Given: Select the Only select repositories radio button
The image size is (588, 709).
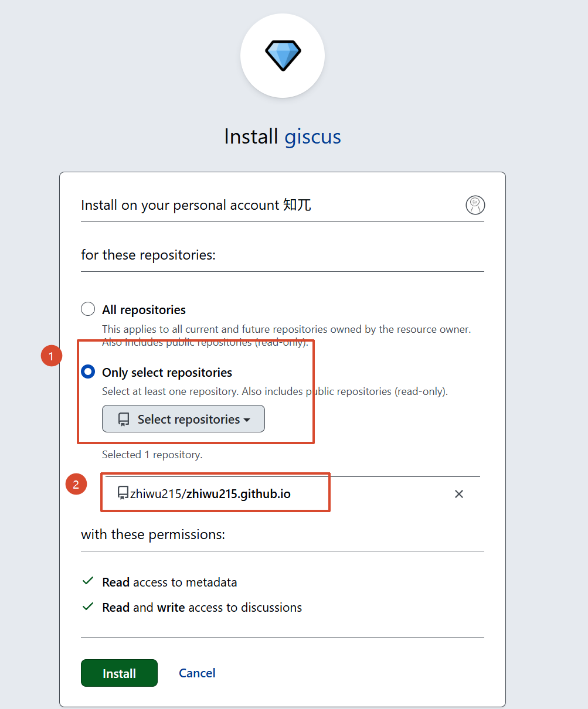Looking at the screenshot, I should [x=88, y=372].
